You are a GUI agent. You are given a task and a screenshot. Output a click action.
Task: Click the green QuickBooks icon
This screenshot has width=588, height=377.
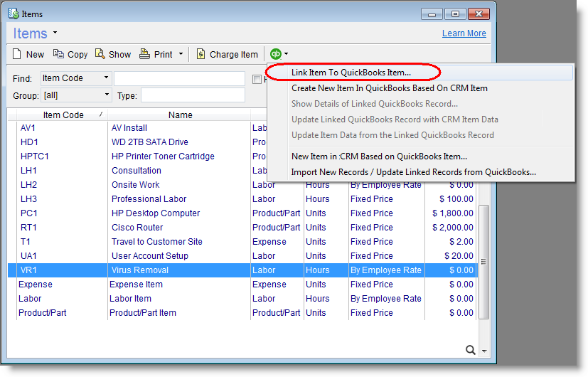coord(276,54)
